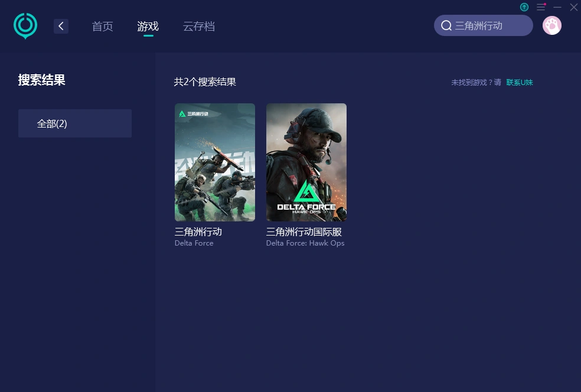
Task: Close the application window
Action: (x=573, y=7)
